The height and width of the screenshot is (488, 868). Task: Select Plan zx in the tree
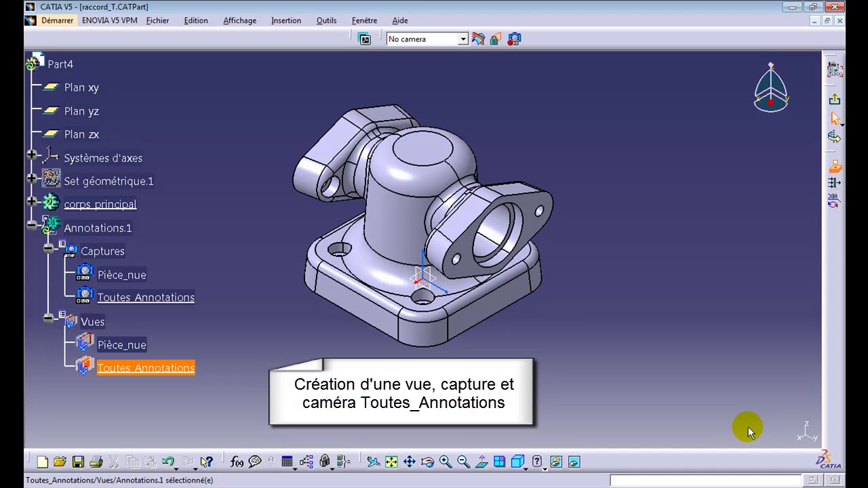(x=81, y=134)
